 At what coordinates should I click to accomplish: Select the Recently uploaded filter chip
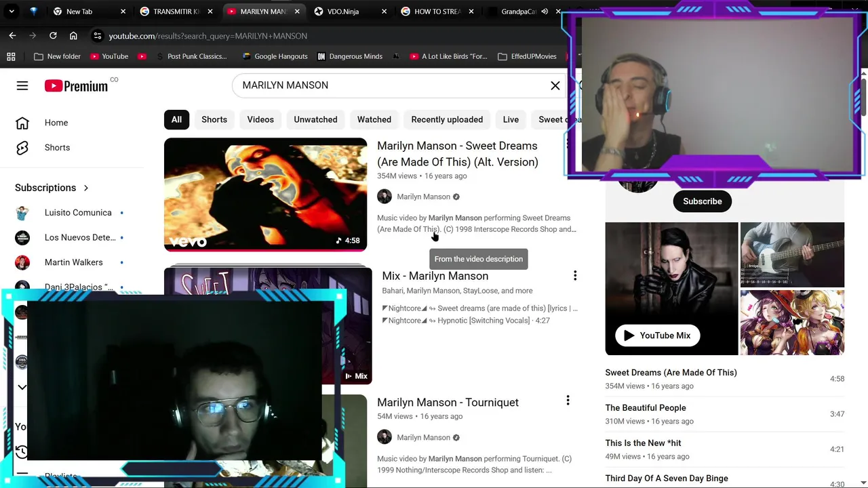447,119
